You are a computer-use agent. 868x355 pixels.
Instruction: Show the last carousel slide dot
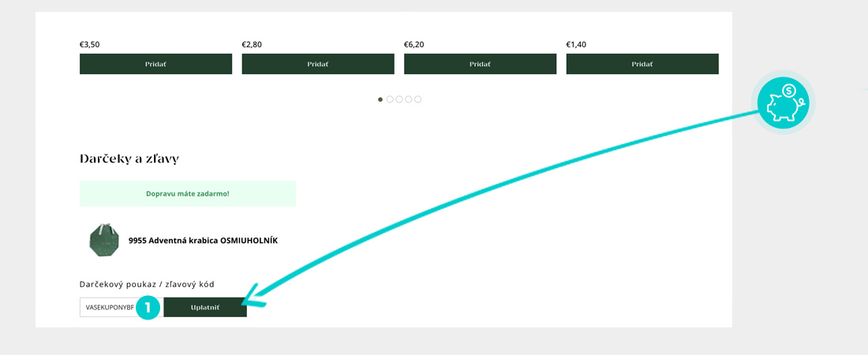click(418, 99)
